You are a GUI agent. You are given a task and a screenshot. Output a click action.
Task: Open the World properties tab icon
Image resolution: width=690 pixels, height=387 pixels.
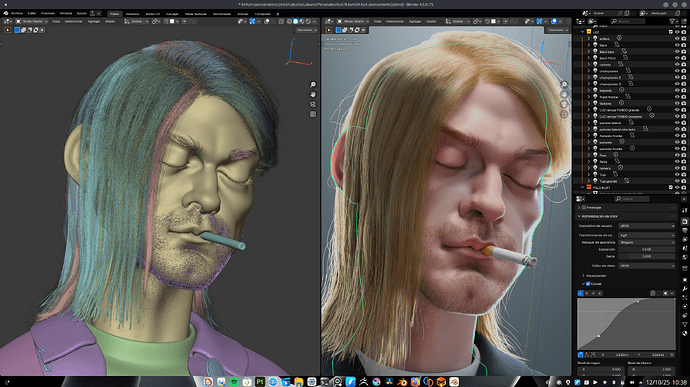[685, 257]
